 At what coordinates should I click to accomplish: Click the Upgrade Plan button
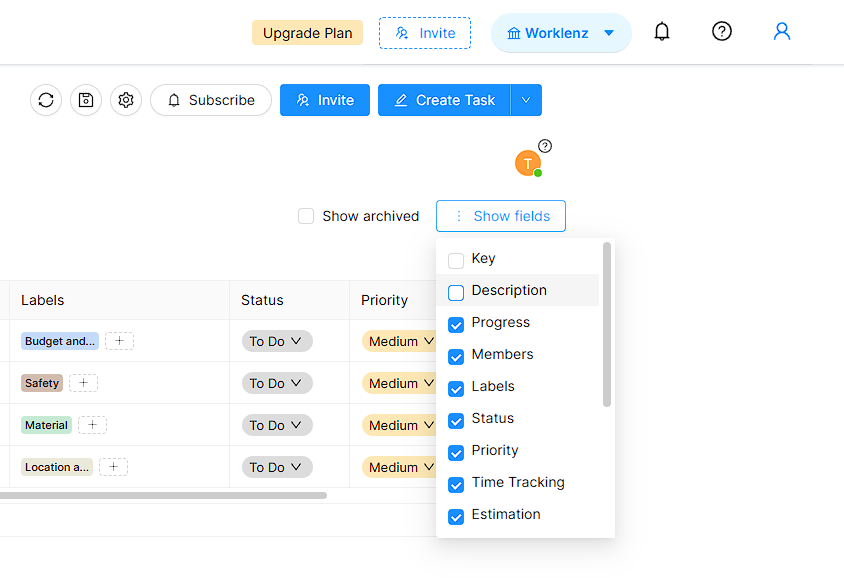[x=307, y=33]
